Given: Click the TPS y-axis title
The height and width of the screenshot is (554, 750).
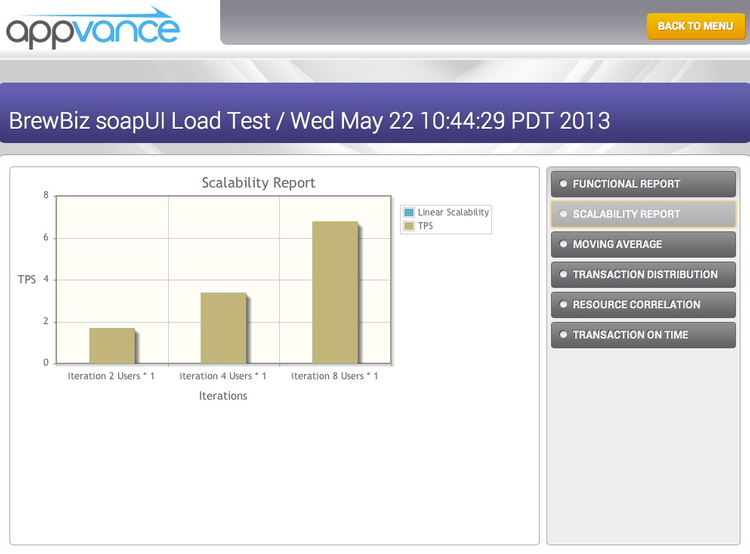Looking at the screenshot, I should point(27,279).
